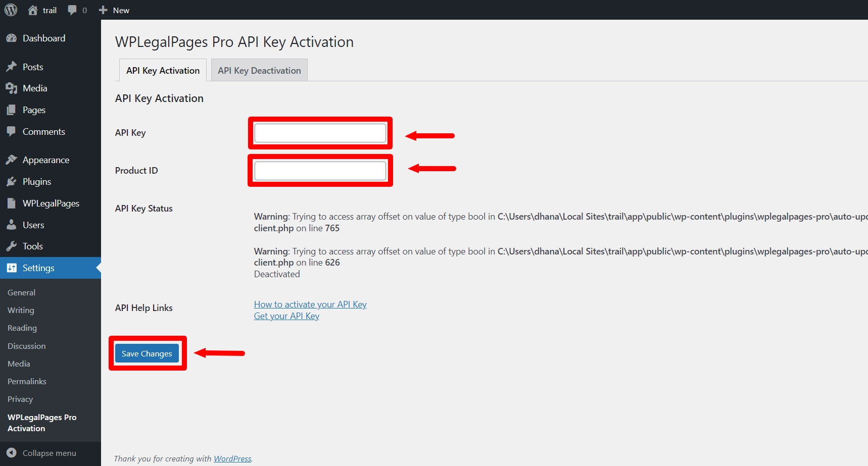The height and width of the screenshot is (466, 868).
Task: Click the WordPress logo in admin bar
Action: 11,10
